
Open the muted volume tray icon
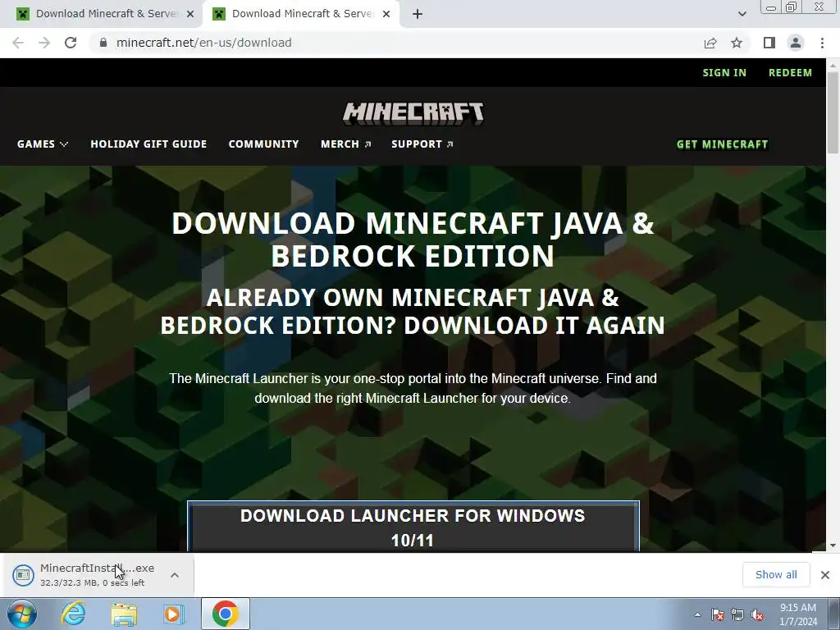[757, 614]
